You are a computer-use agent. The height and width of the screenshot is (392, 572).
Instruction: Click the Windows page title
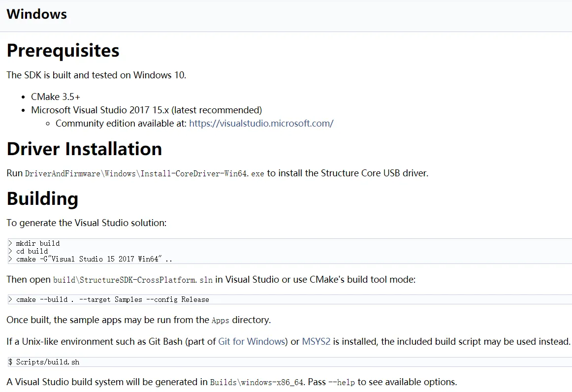pyautogui.click(x=37, y=14)
